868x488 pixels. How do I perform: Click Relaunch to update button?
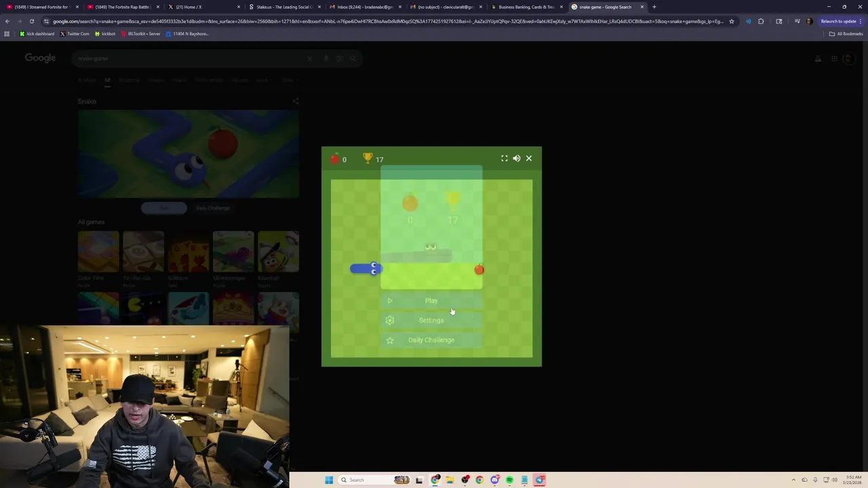pyautogui.click(x=838, y=21)
